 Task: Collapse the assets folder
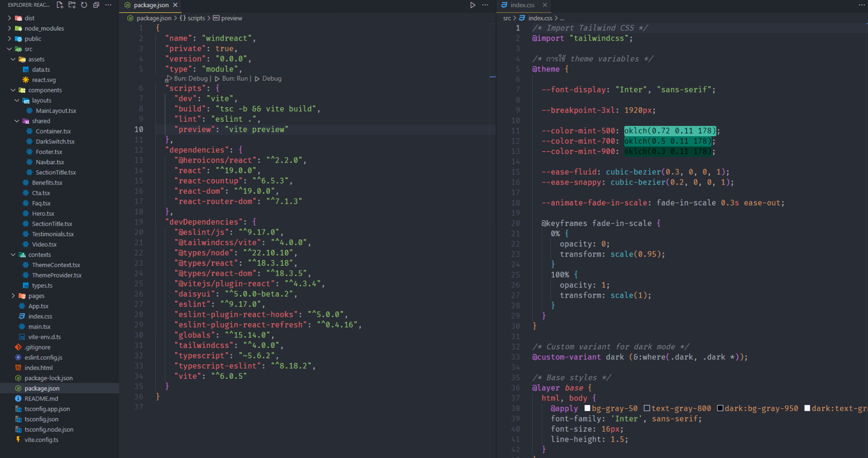(x=13, y=59)
